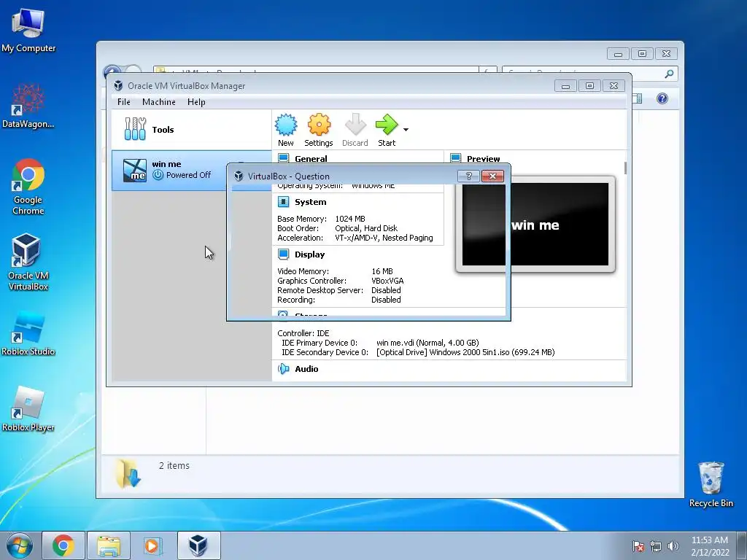
Task: Click the Action Center flag icon
Action: (638, 546)
